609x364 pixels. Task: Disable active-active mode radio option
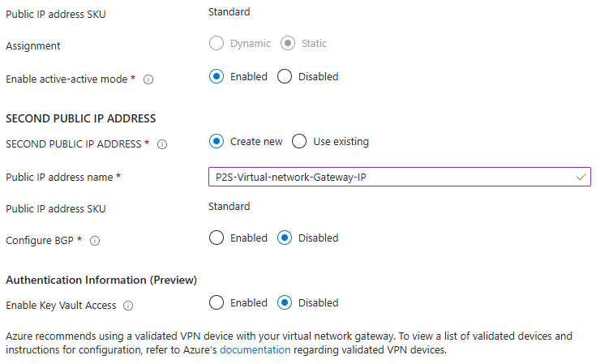pyautogui.click(x=285, y=76)
